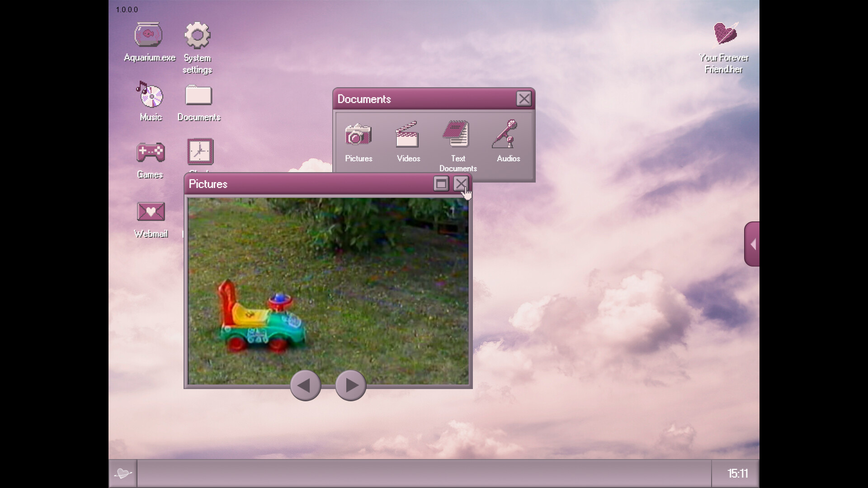Go to the next picture
Viewport: 868px width, 488px height.
point(350,385)
